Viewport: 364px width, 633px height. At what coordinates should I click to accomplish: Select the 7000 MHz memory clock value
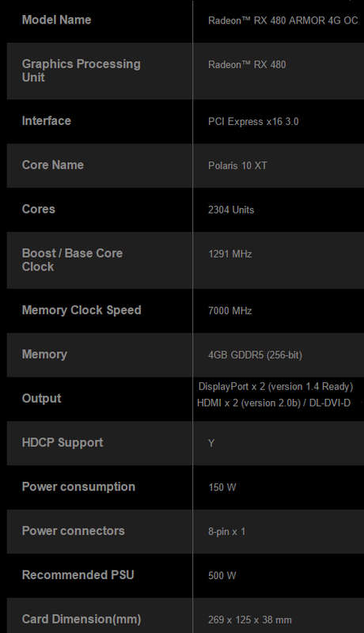click(230, 311)
